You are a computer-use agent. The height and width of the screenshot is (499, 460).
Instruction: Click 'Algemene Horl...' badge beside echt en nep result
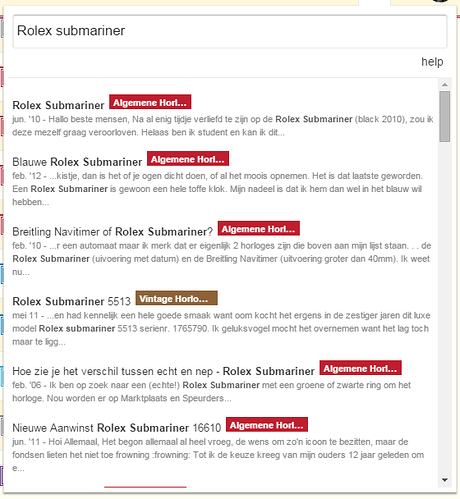[x=360, y=368]
